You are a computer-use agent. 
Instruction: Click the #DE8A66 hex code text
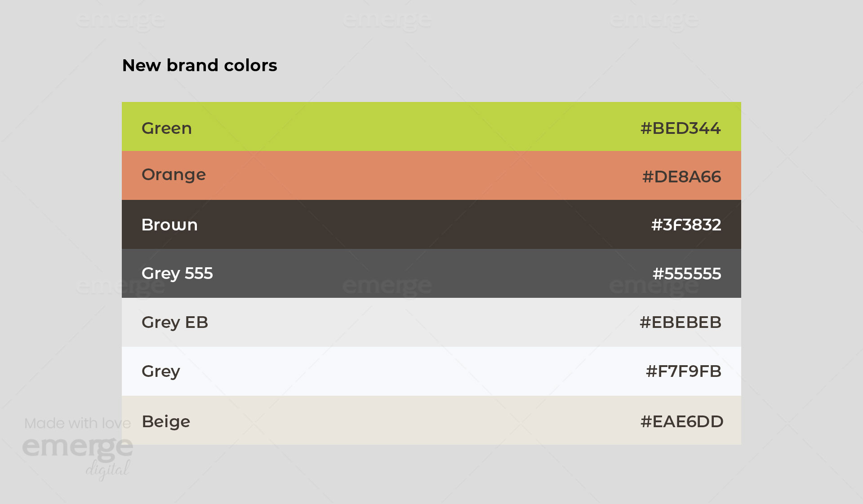(x=681, y=177)
